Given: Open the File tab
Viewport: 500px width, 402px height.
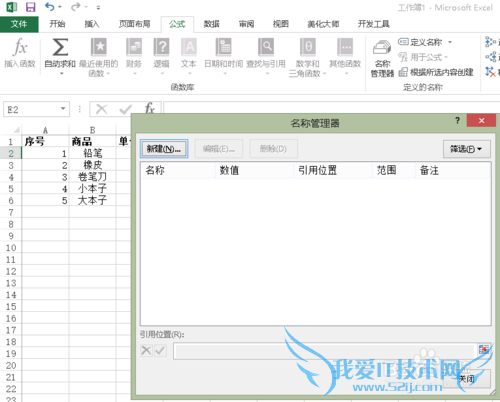Looking at the screenshot, I should tap(19, 24).
